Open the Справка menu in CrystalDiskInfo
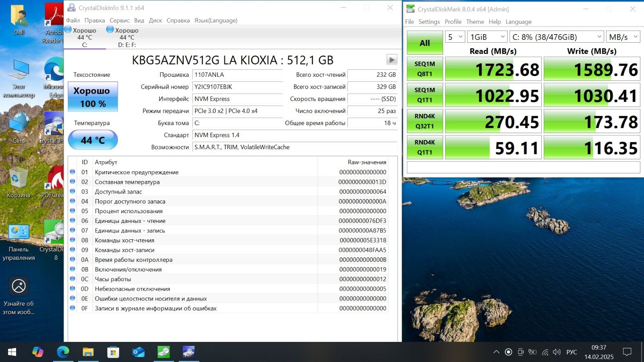Image resolution: width=644 pixels, height=362 pixels. coord(178,21)
